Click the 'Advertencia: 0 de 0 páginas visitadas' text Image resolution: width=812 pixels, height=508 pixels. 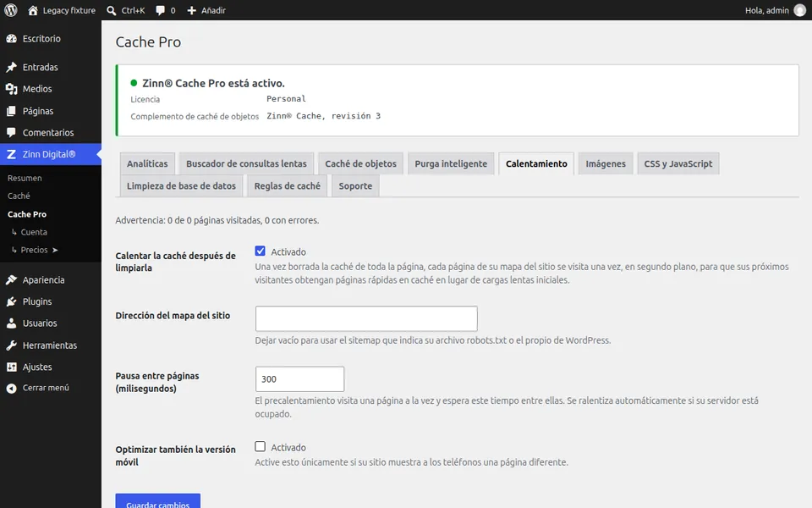click(x=188, y=220)
